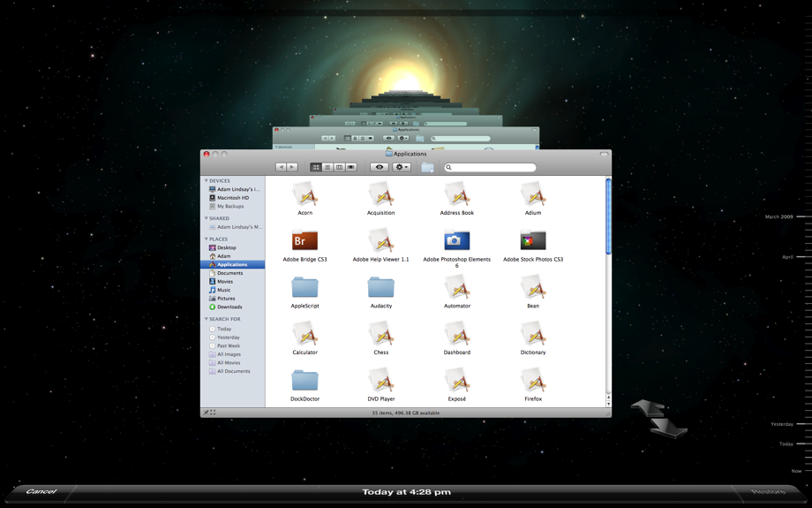
Task: Select the Today saved search
Action: coord(232,329)
